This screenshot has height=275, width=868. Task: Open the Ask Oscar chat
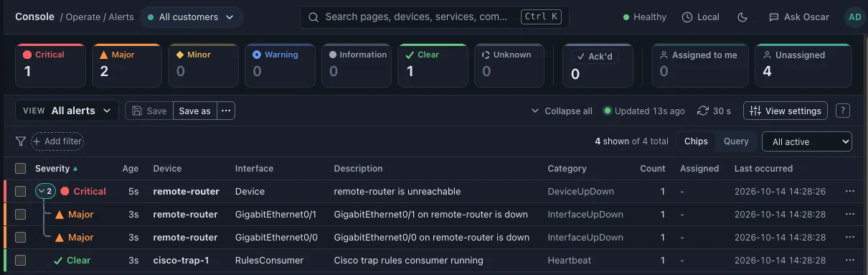click(798, 17)
